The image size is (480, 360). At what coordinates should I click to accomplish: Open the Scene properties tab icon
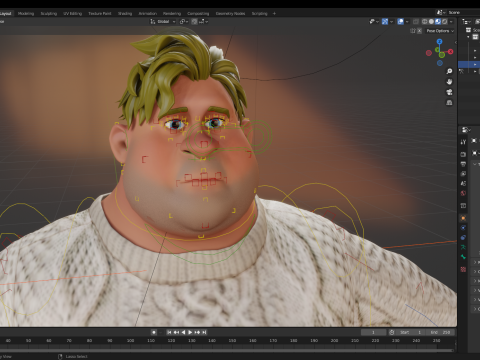pyautogui.click(x=463, y=183)
